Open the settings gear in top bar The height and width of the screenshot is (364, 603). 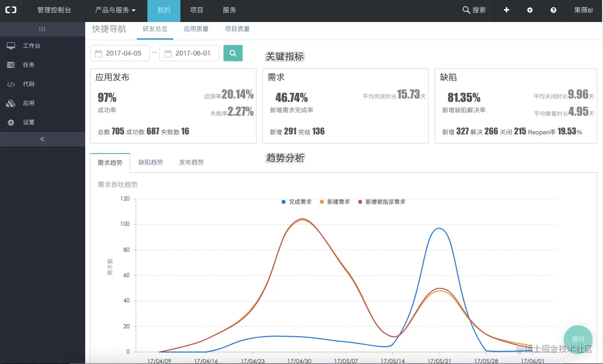[530, 10]
